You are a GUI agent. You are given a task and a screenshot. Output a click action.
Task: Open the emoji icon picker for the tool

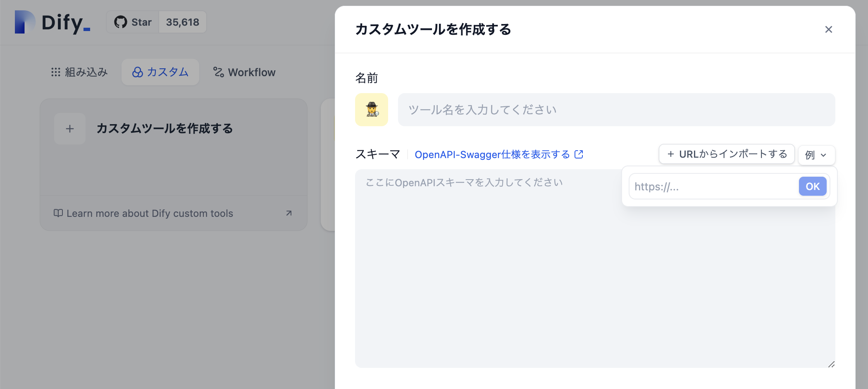(x=371, y=110)
